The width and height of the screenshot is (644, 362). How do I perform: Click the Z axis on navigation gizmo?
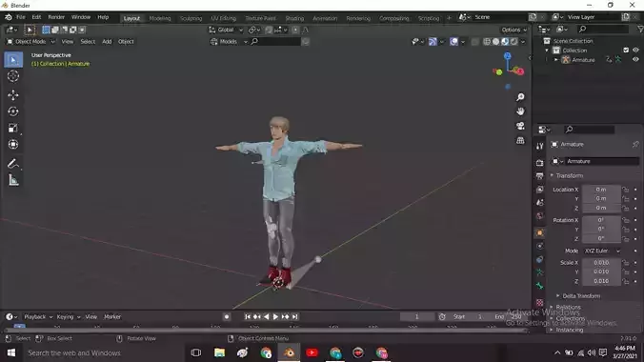(x=508, y=56)
